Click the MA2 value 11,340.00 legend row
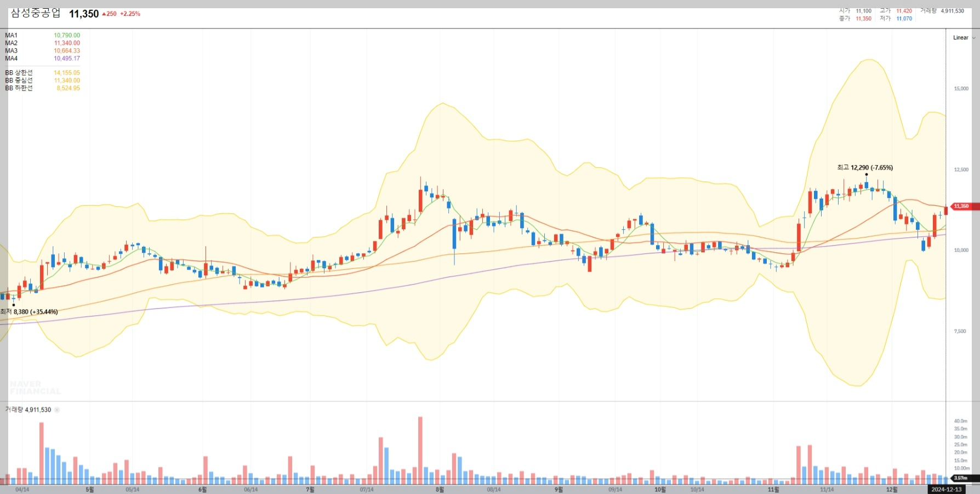980x494 pixels. 43,43
